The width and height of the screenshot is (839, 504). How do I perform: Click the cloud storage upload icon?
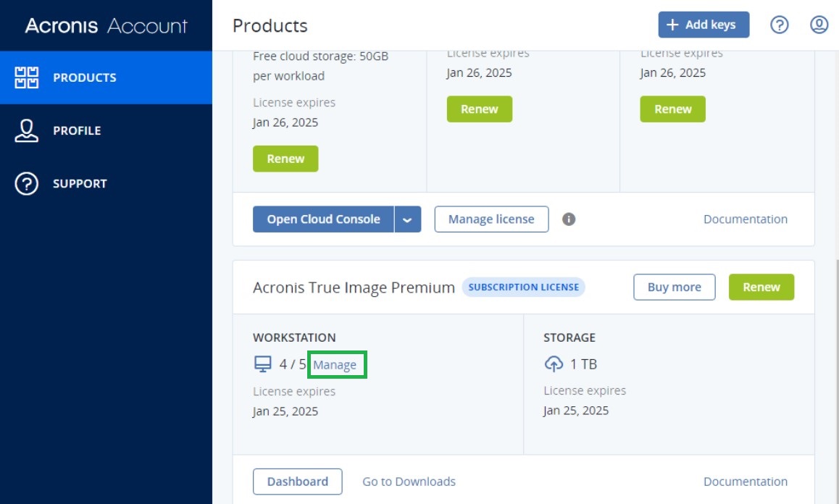[553, 364]
